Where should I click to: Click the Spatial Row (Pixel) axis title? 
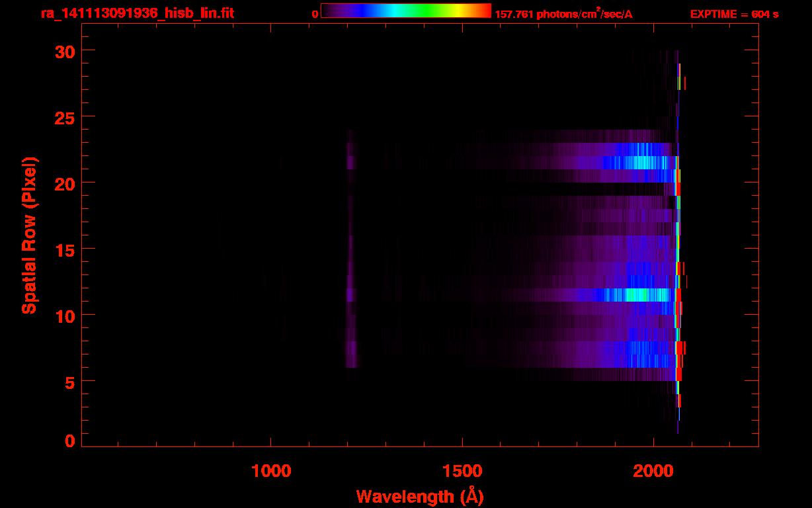click(x=30, y=235)
